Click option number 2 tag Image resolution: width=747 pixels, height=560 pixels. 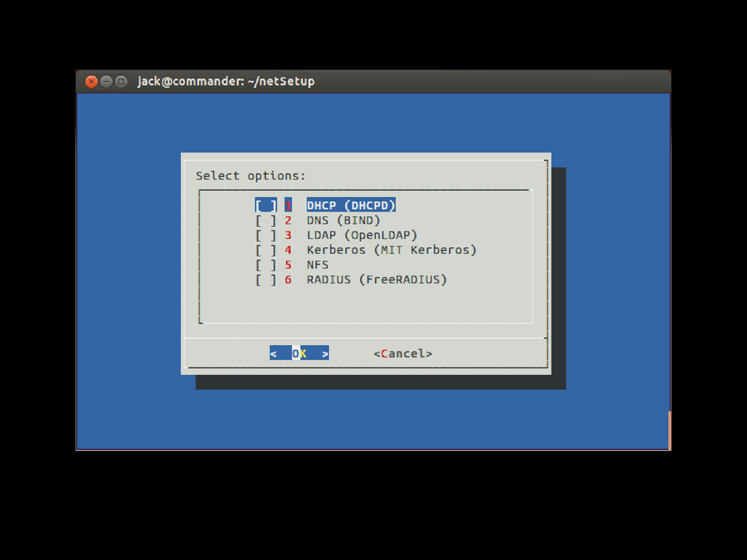pyautogui.click(x=288, y=220)
